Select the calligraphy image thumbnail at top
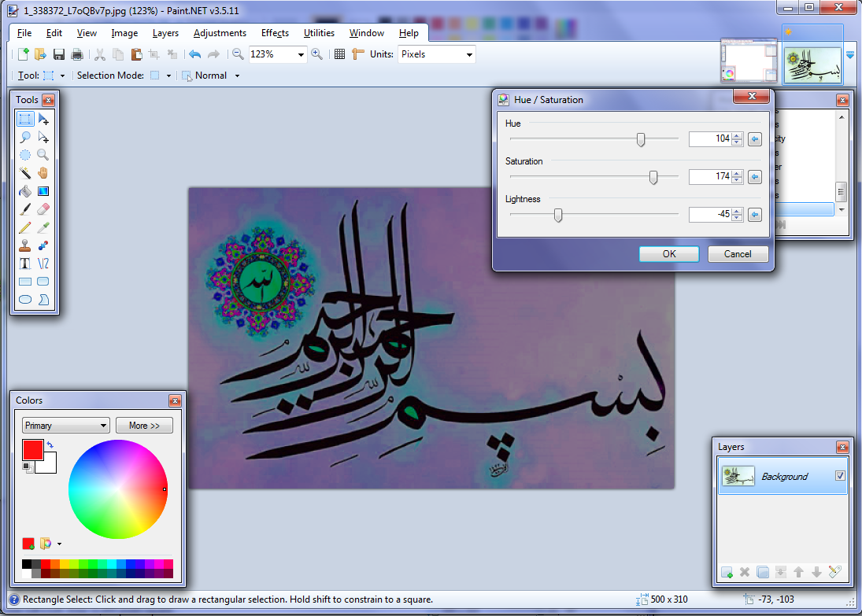Viewport: 862px width, 616px height. click(x=812, y=65)
